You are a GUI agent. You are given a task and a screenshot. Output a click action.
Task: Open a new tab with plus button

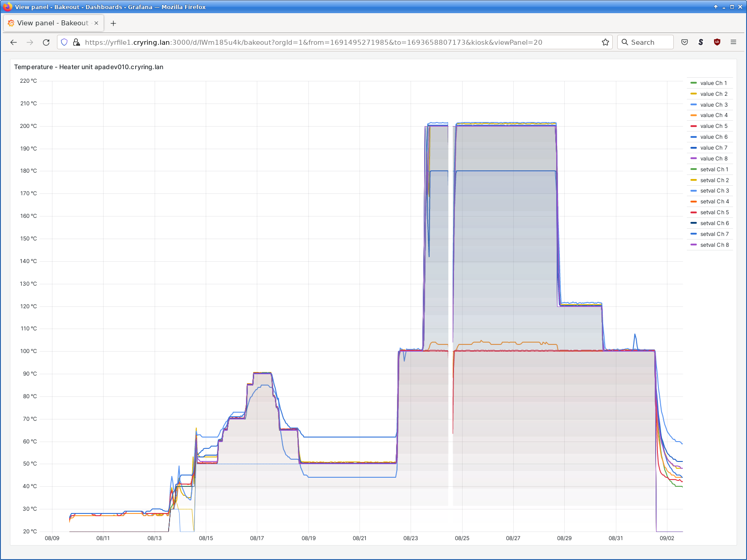pyautogui.click(x=113, y=23)
